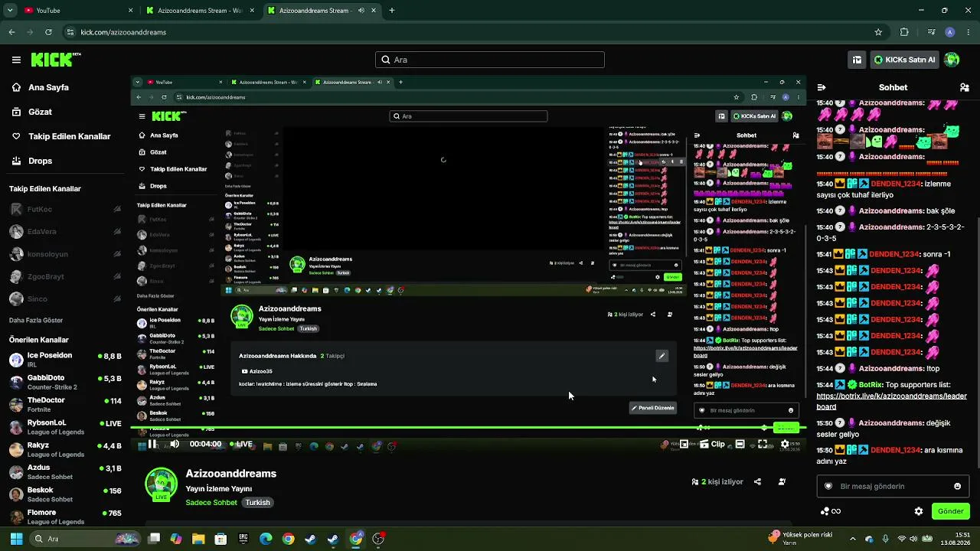Open the channel points balance icon
The height and width of the screenshot is (551, 980).
(x=831, y=511)
